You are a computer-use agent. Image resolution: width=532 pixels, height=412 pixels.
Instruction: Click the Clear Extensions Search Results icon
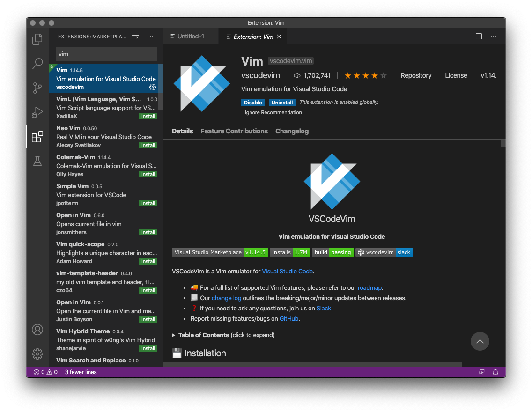135,36
